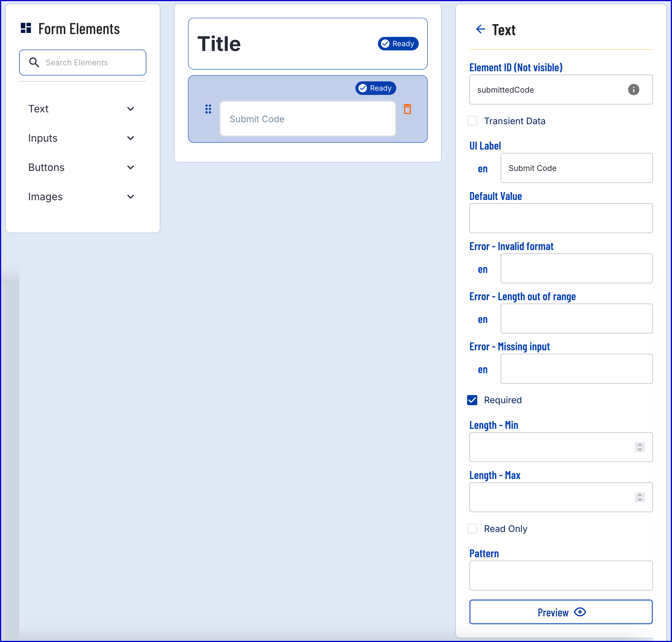Open the Images category
Viewport: 672px width, 642px height.
pyautogui.click(x=130, y=197)
